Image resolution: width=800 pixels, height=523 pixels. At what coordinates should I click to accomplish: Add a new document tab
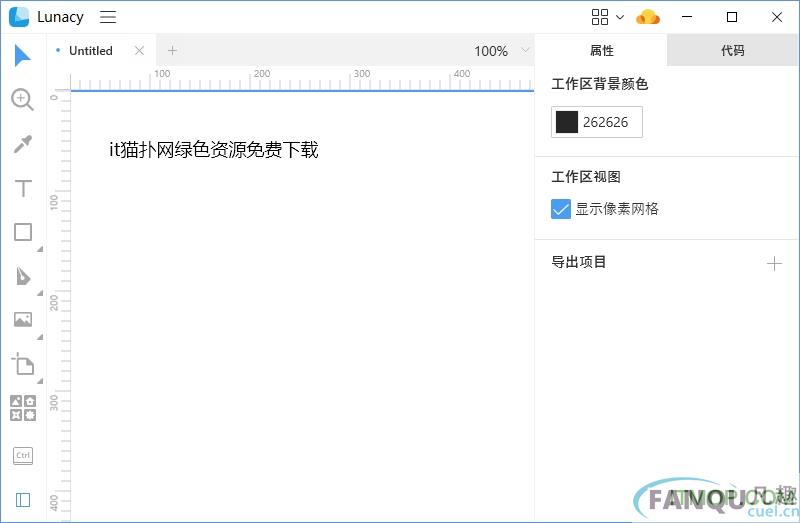(x=172, y=51)
